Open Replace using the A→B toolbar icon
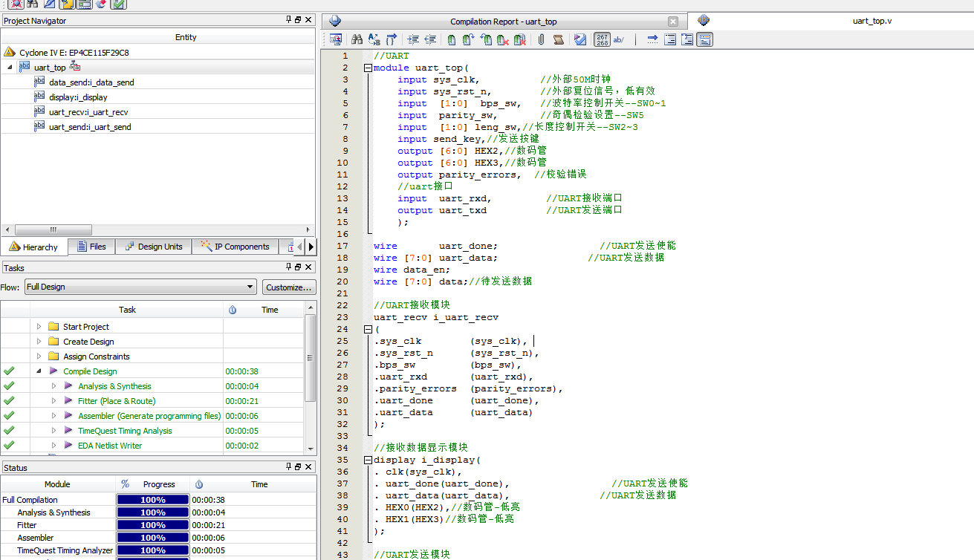Image resolution: width=974 pixels, height=560 pixels. 374,39
